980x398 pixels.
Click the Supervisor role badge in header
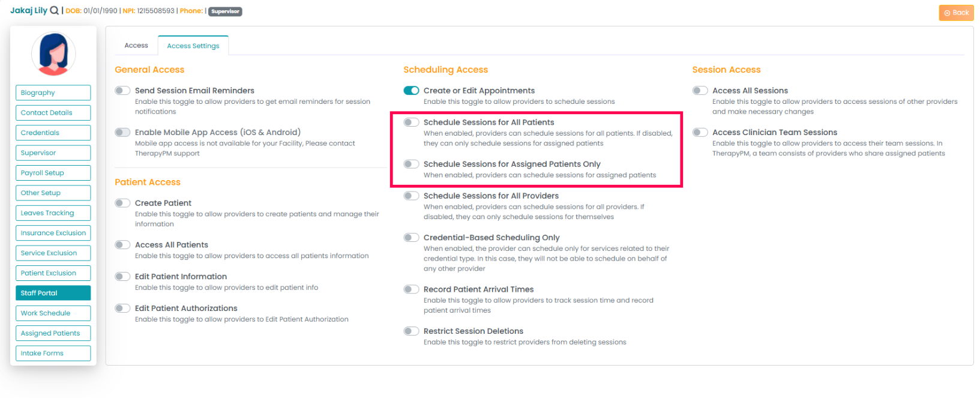pyautogui.click(x=225, y=11)
